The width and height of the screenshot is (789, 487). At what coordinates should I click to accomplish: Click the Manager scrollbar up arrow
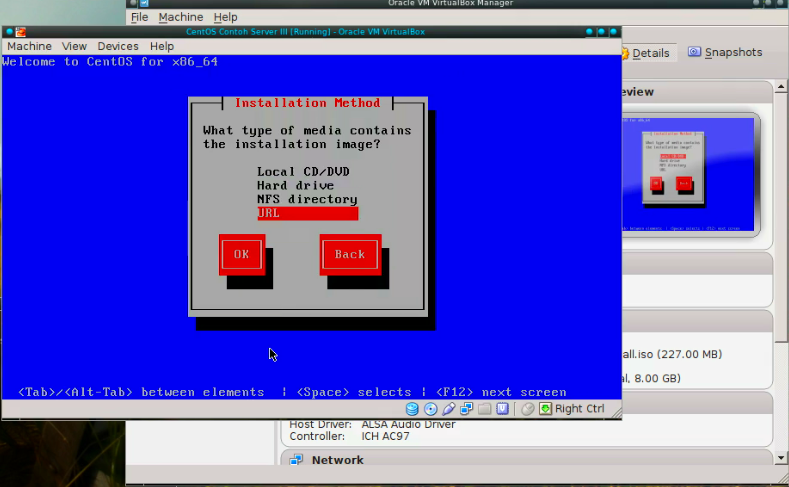[x=781, y=87]
